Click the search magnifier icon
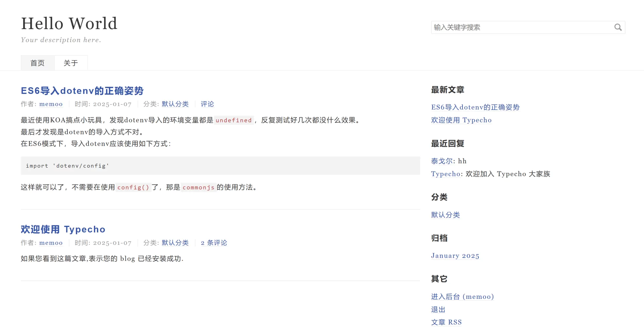Screen dimensions: 644x327 pos(618,27)
